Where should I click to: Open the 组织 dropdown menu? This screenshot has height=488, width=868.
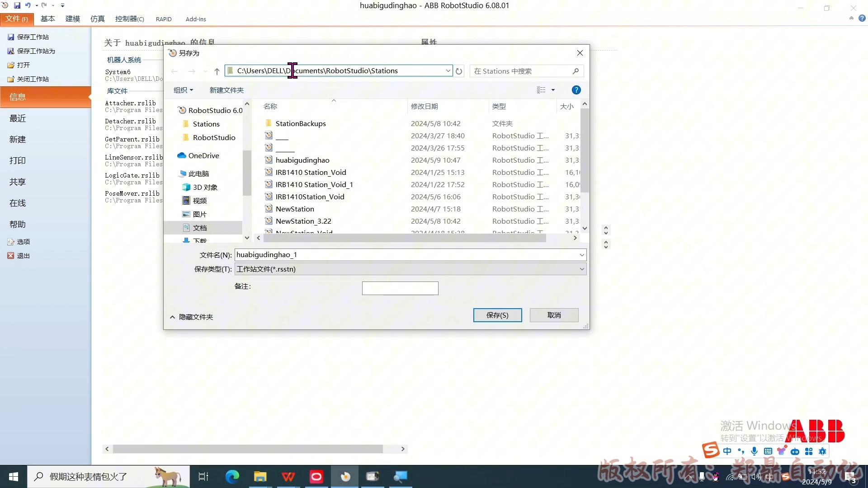pos(184,90)
